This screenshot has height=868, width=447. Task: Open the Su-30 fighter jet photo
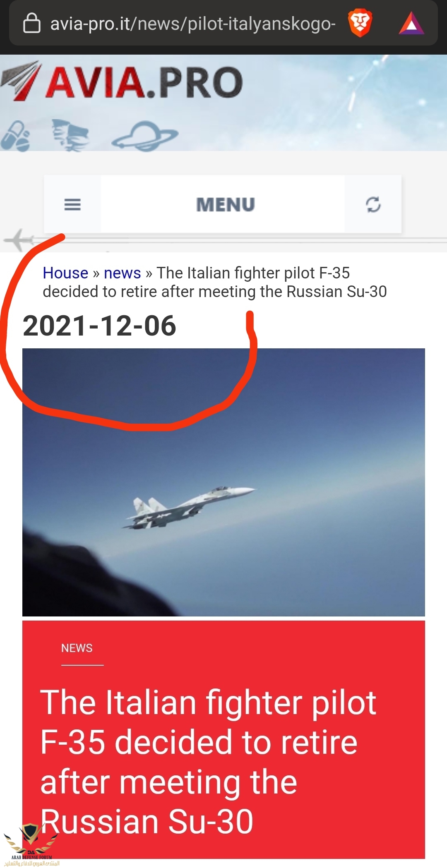(x=223, y=482)
